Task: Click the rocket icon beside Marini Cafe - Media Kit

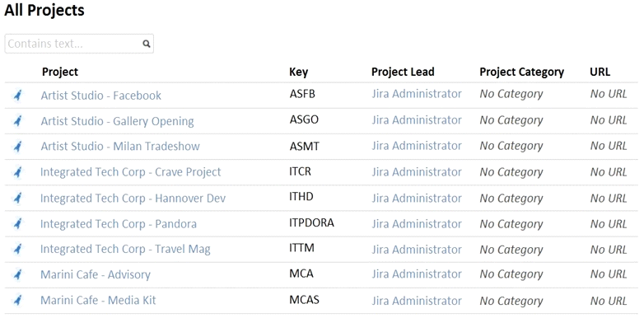Action: pos(17,301)
